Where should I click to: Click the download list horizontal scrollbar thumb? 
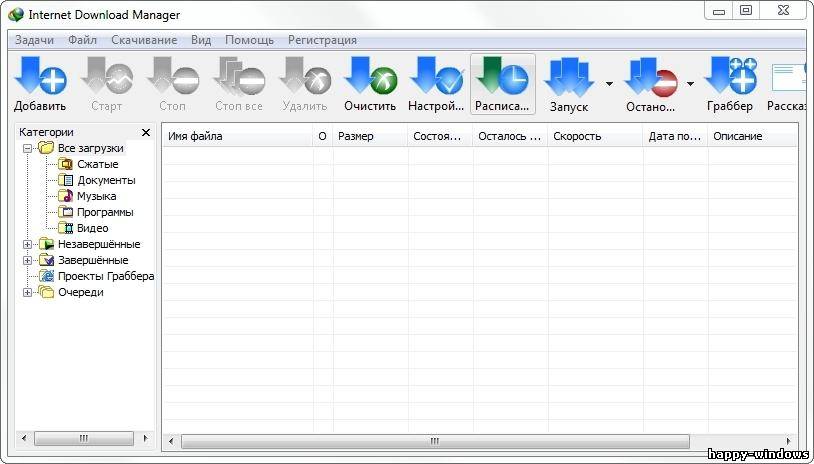pos(435,441)
